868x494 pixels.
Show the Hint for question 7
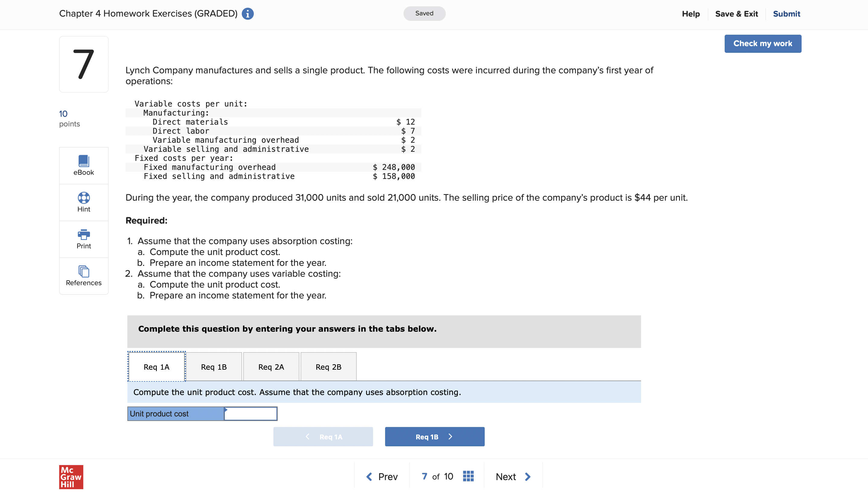[x=84, y=202]
